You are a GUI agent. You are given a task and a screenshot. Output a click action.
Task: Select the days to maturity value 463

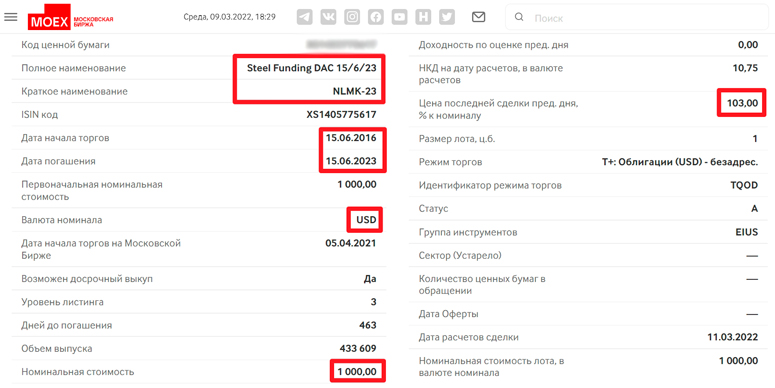click(368, 325)
